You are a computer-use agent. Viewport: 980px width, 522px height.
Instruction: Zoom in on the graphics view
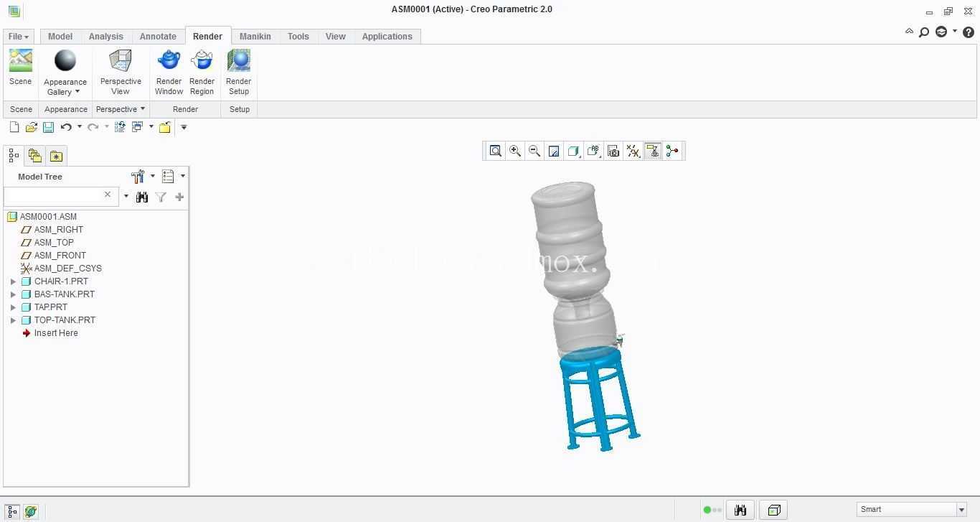pos(515,151)
